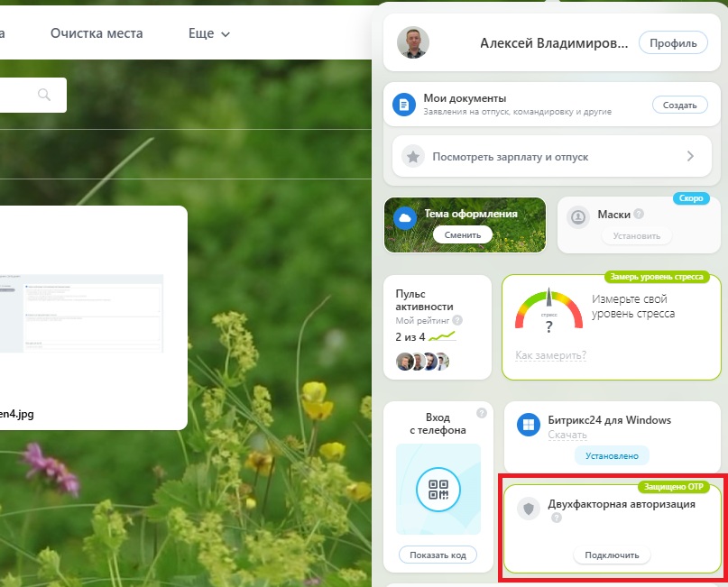Image resolution: width=728 pixels, height=587 pixels.
Task: Click the shield icon for two-factor authorization
Action: click(x=528, y=509)
